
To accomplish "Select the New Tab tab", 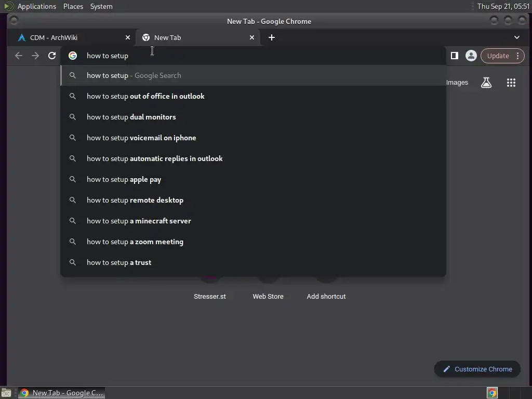I will point(198,37).
